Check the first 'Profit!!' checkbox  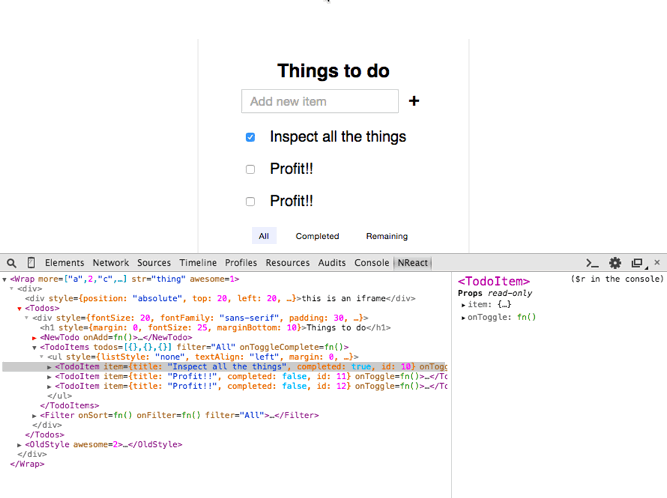click(x=250, y=169)
